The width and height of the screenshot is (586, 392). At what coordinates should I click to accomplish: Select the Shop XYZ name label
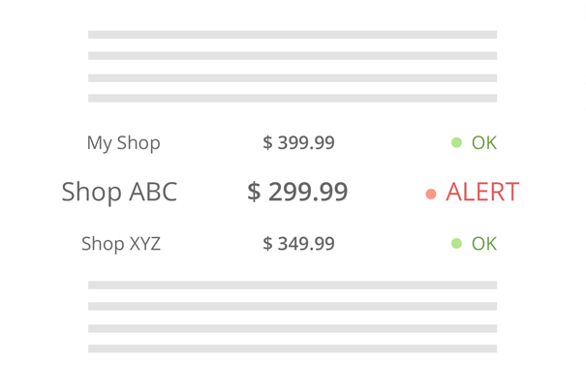121,244
